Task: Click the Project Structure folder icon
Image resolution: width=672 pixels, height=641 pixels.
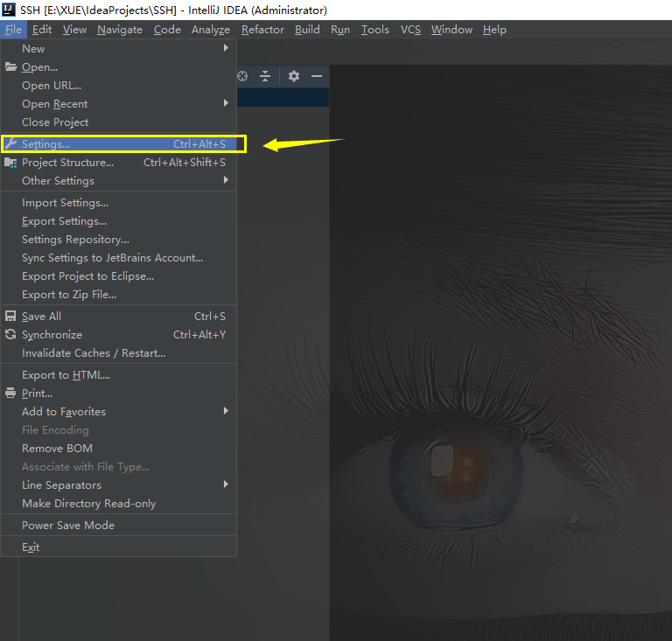Action: [x=10, y=163]
